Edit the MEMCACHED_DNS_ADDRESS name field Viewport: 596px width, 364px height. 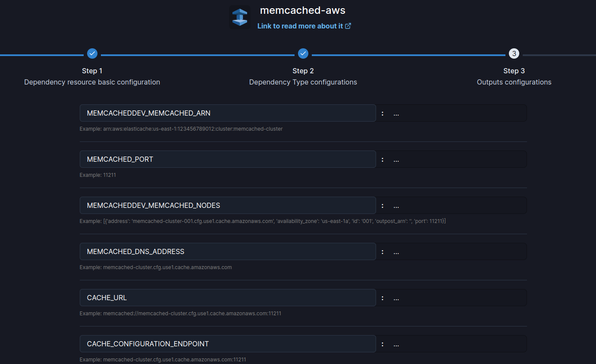click(228, 251)
